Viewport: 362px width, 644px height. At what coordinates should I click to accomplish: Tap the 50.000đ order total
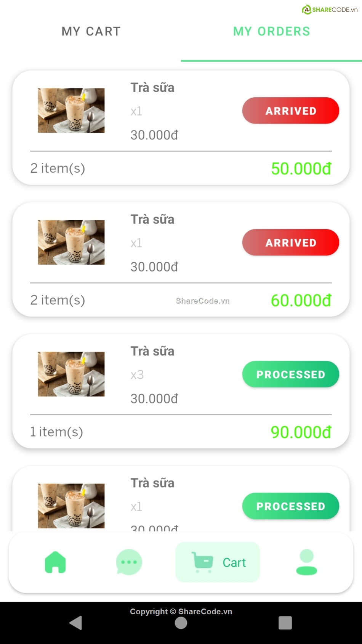301,169
